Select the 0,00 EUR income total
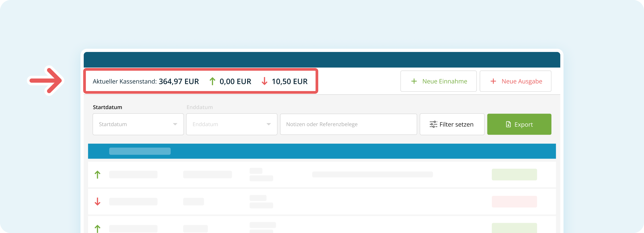Viewport: 644px width, 233px height. coord(235,81)
